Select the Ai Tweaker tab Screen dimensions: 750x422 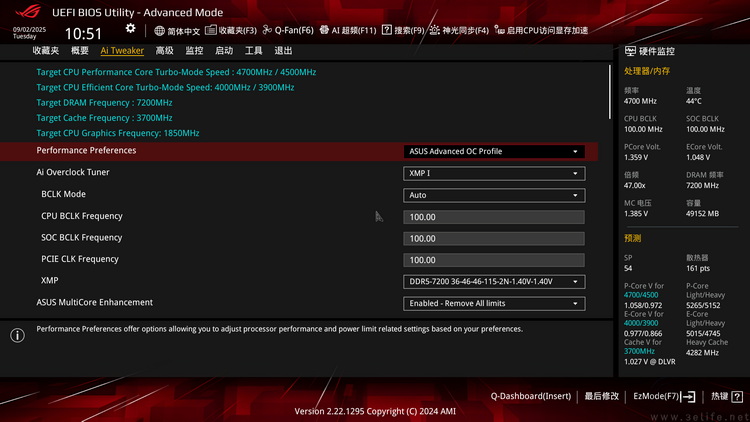point(122,51)
